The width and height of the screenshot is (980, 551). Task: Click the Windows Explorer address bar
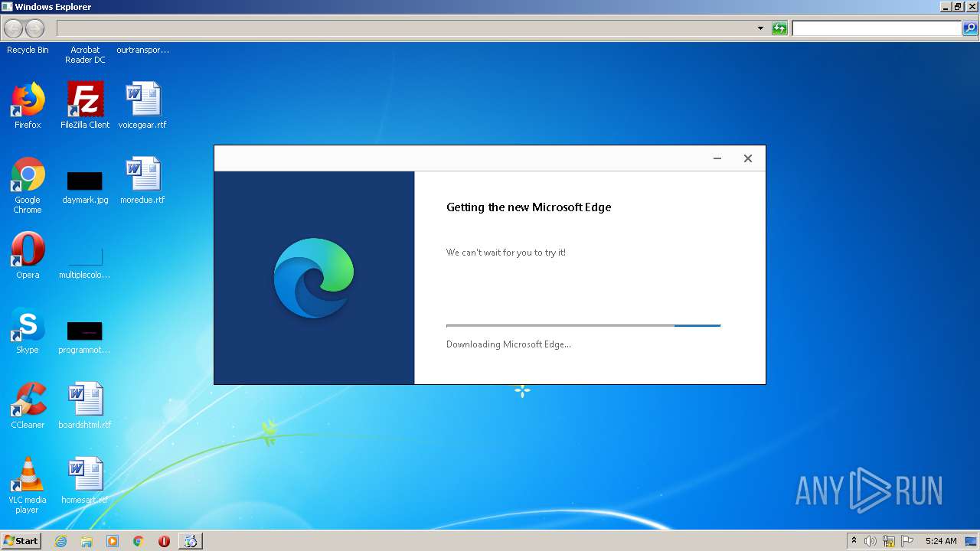point(407,28)
